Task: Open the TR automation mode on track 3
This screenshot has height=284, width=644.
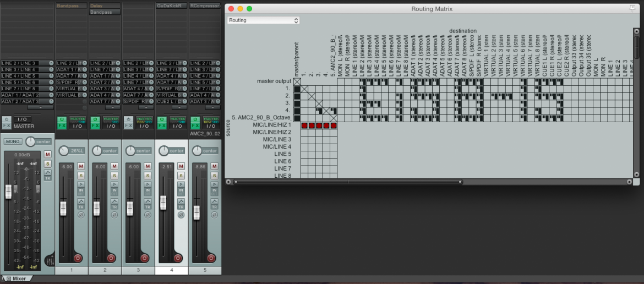Action: [x=148, y=207]
